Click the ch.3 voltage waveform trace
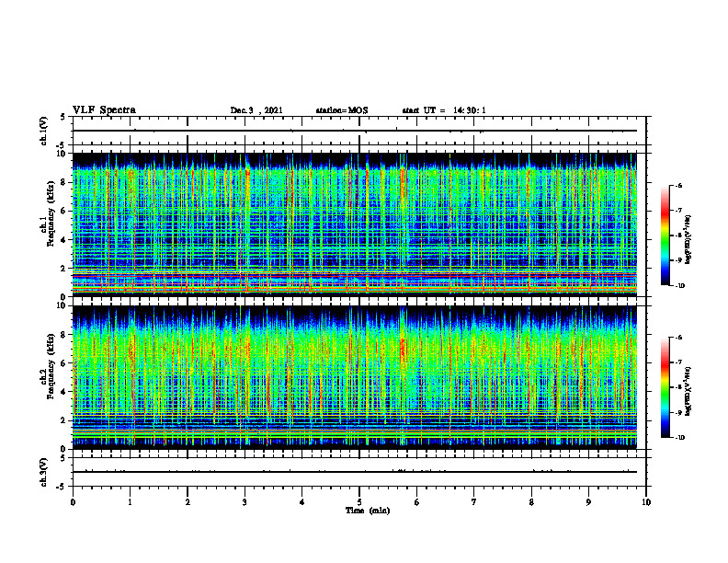 (355, 472)
